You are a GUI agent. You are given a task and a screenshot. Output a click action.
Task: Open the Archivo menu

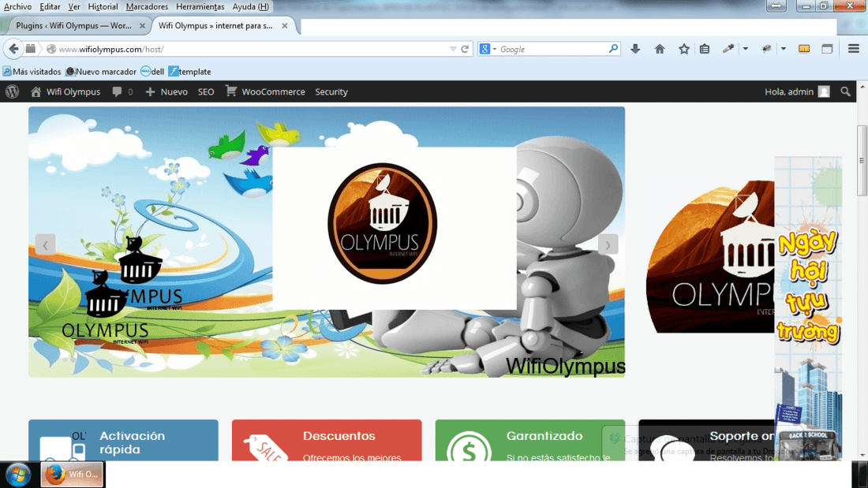(x=17, y=6)
